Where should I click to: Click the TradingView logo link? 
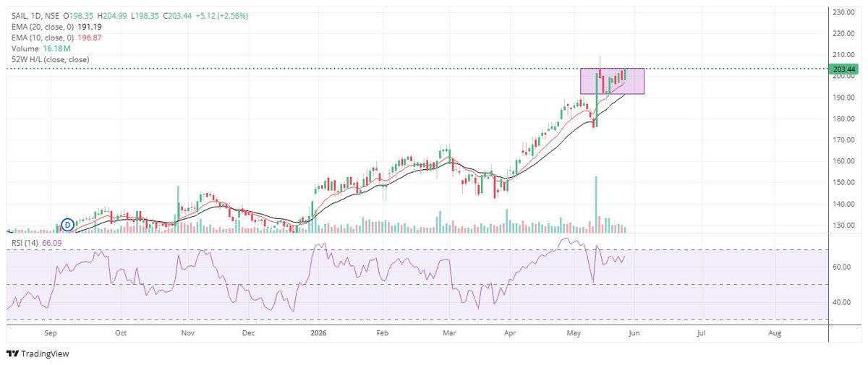pos(37,354)
